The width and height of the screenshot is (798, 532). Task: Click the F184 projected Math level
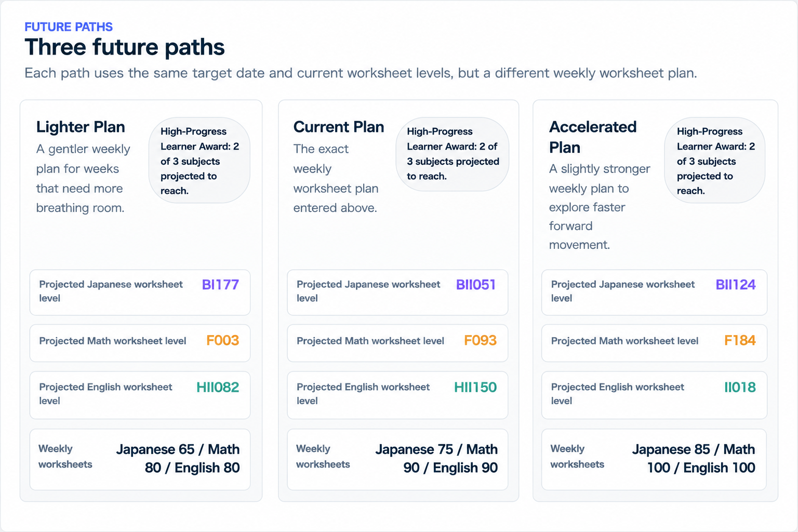click(x=740, y=340)
